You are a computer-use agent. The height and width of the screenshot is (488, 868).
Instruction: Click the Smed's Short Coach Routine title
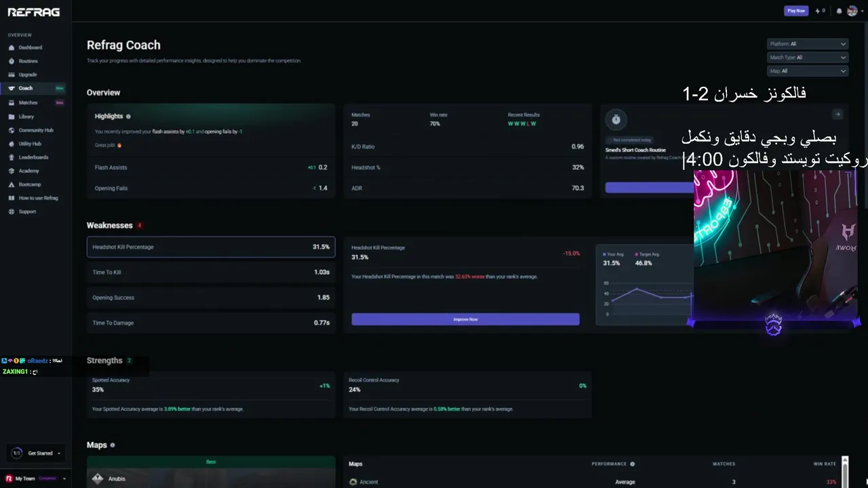635,150
